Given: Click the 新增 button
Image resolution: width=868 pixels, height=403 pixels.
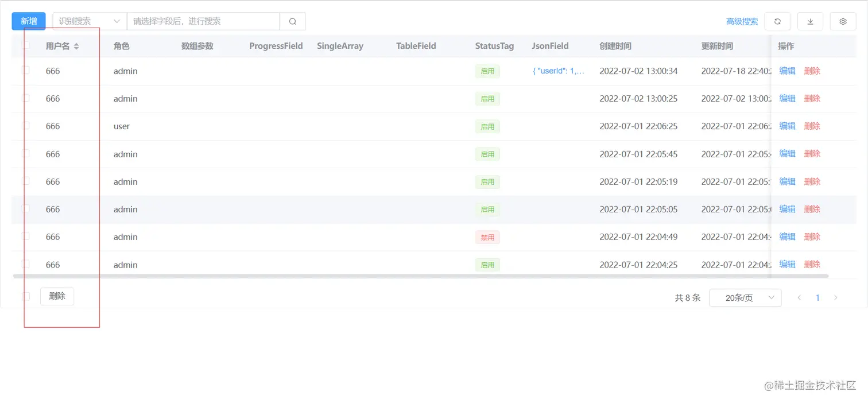Looking at the screenshot, I should click(x=29, y=21).
